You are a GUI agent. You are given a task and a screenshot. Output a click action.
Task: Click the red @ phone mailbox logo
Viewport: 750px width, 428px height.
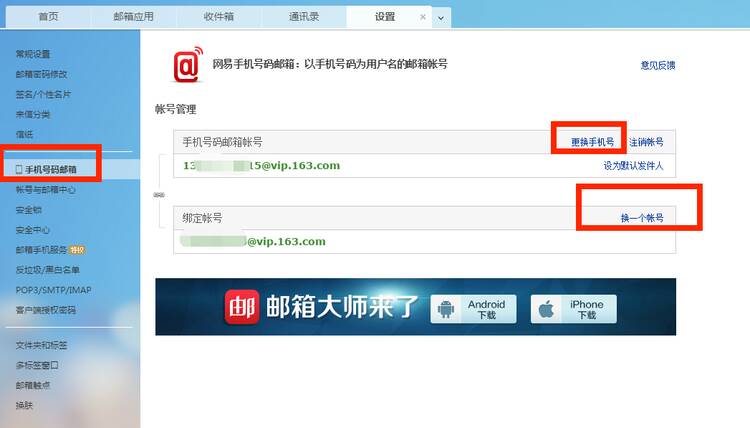click(188, 65)
